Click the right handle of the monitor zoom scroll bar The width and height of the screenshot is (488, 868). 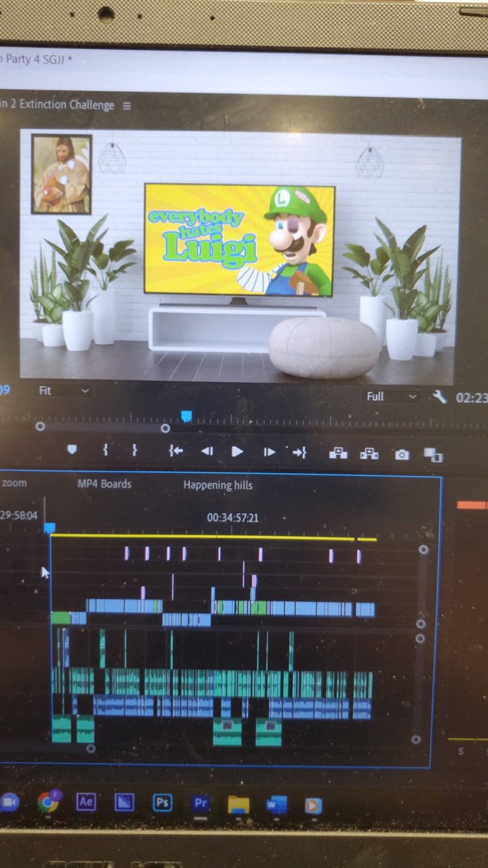click(165, 428)
